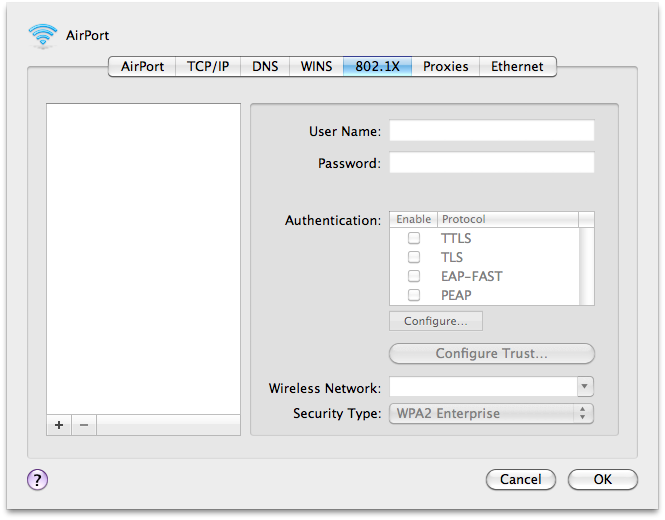This screenshot has height=520, width=665.
Task: Switch to the TCP/IP tab
Action: [208, 67]
